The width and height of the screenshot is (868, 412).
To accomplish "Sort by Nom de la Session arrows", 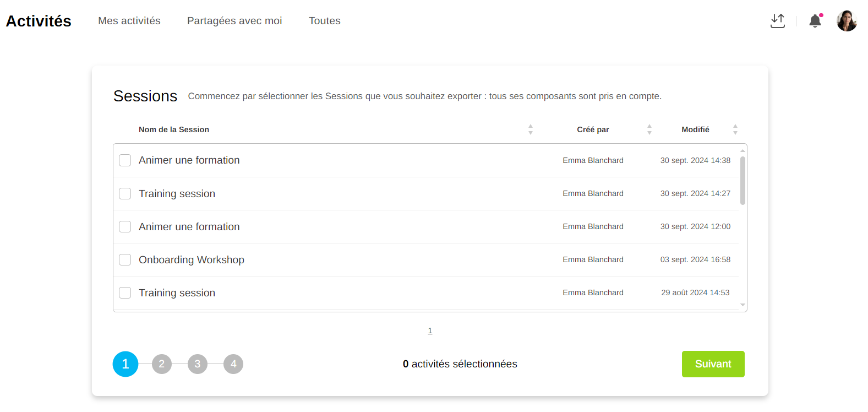I will 530,129.
